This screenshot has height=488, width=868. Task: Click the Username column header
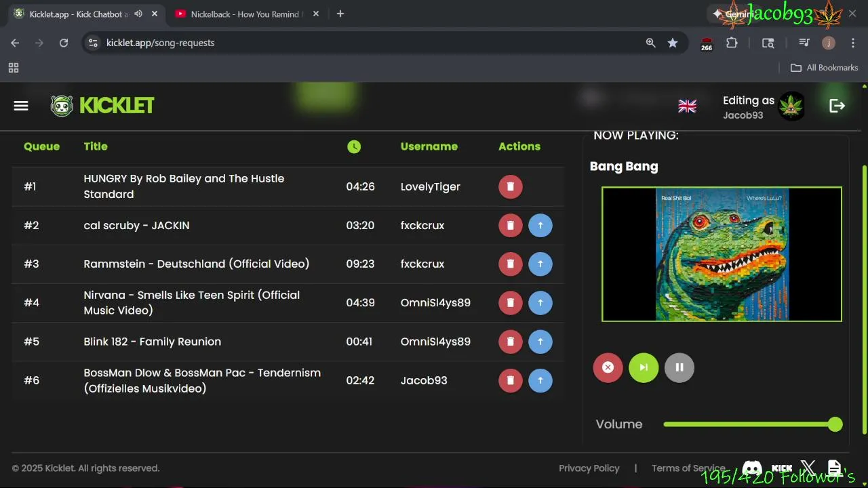[429, 146]
